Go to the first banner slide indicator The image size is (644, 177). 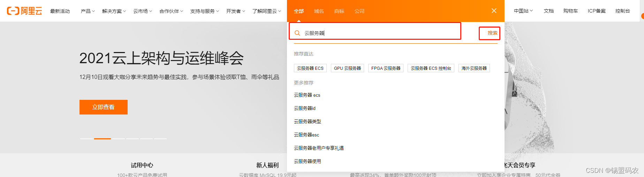tap(86, 139)
